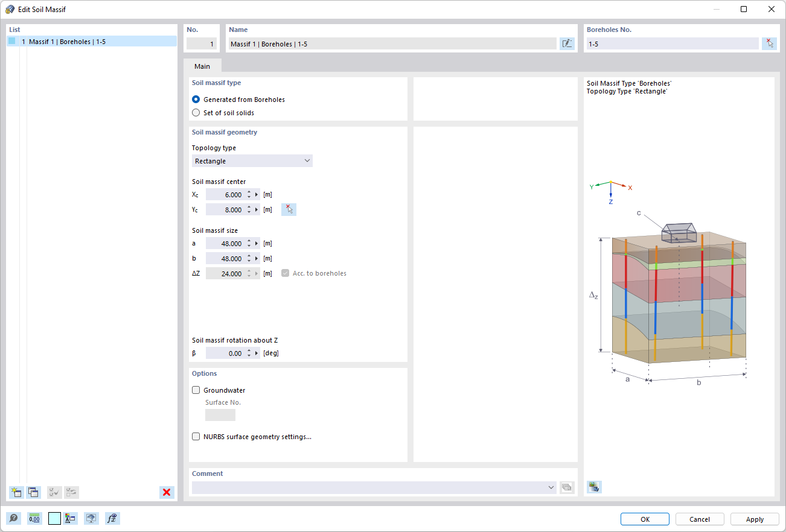Viewport: 786px width, 532px height.
Task: Copy the selected soil massif
Action: [33, 492]
